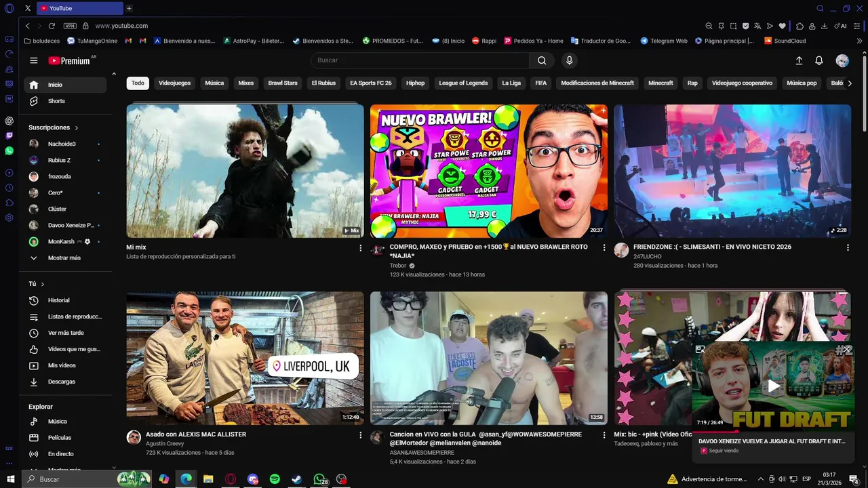Start voice search with microphone icon
The image size is (868, 488).
click(x=570, y=60)
